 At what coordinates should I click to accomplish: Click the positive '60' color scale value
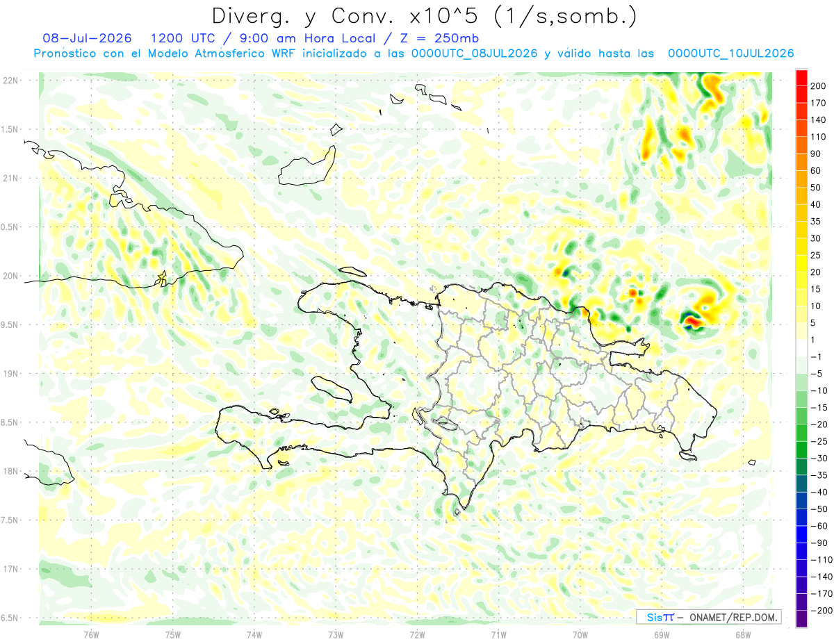pyautogui.click(x=817, y=170)
